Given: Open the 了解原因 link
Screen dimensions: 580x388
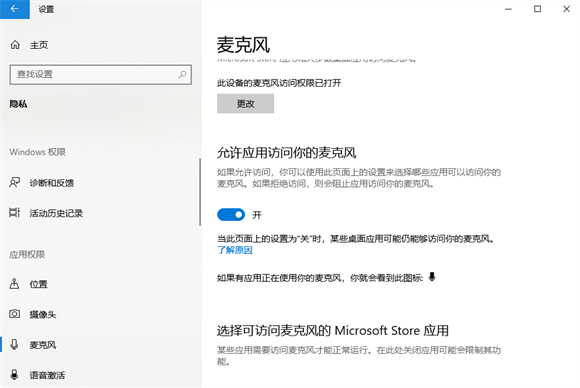Looking at the screenshot, I should 235,250.
